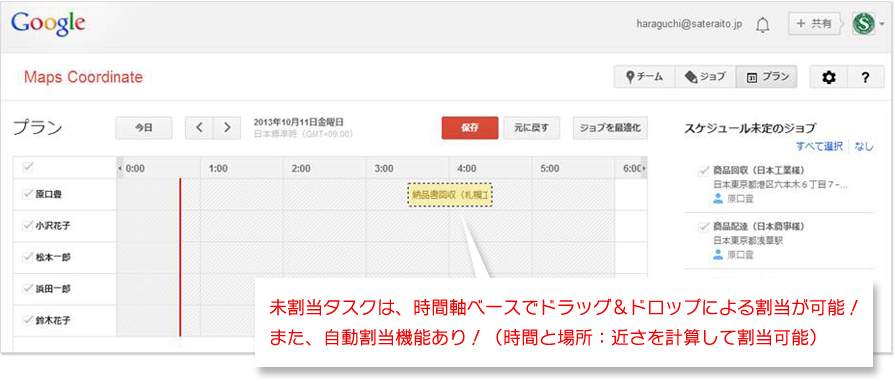Click assignee icon under 商品回収 job

tap(718, 198)
